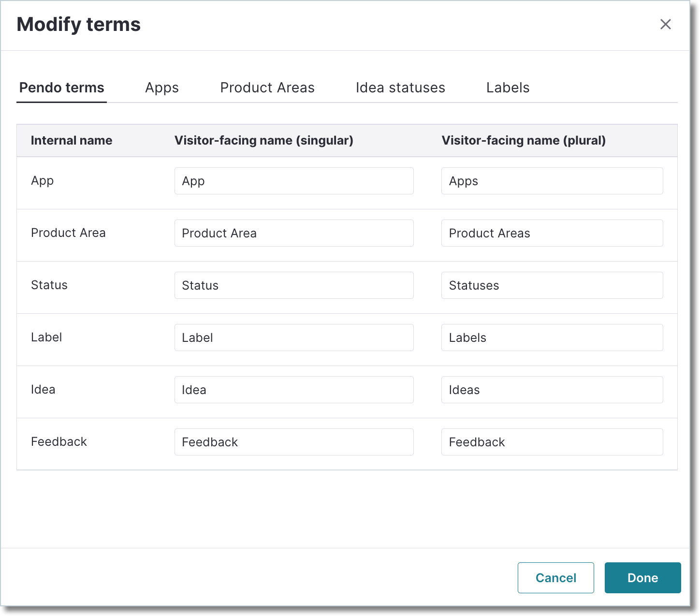The height and width of the screenshot is (616, 700).
Task: Select the App internal name cell
Action: (43, 181)
